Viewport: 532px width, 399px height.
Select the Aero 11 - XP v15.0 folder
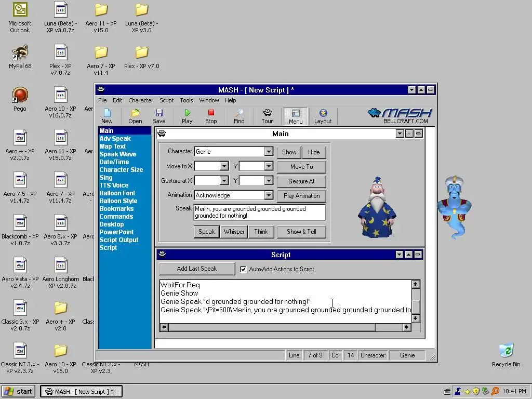point(101,18)
